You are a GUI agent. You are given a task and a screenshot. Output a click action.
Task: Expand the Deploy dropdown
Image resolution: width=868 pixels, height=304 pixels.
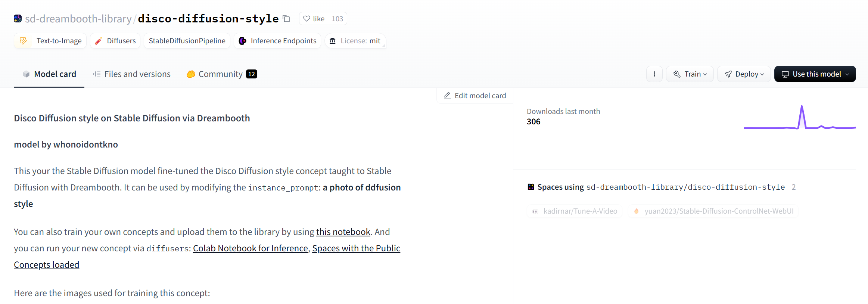(744, 74)
